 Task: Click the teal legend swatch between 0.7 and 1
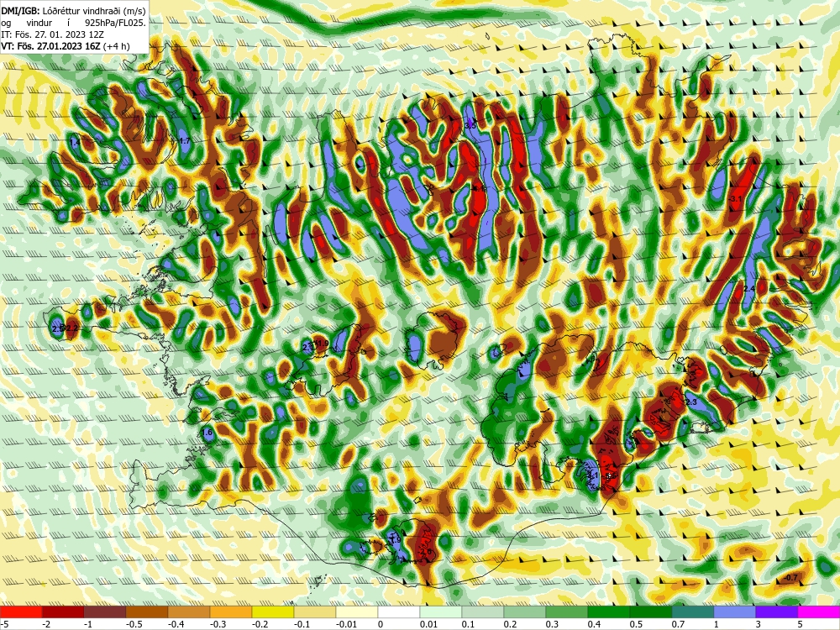[x=693, y=612]
